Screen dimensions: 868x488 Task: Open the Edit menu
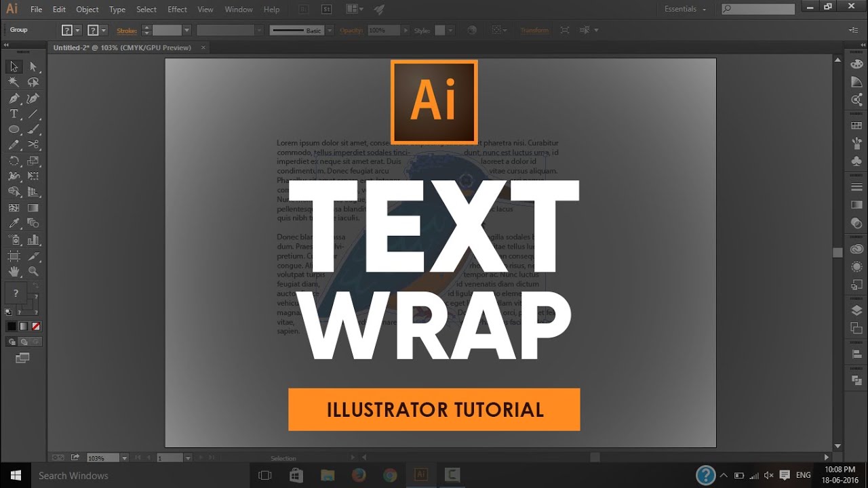59,9
